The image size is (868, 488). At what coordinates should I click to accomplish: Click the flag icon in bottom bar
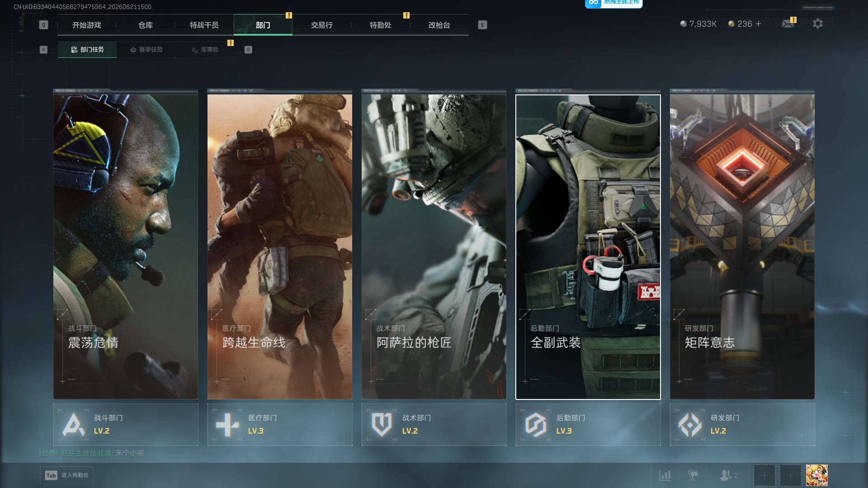(693, 475)
